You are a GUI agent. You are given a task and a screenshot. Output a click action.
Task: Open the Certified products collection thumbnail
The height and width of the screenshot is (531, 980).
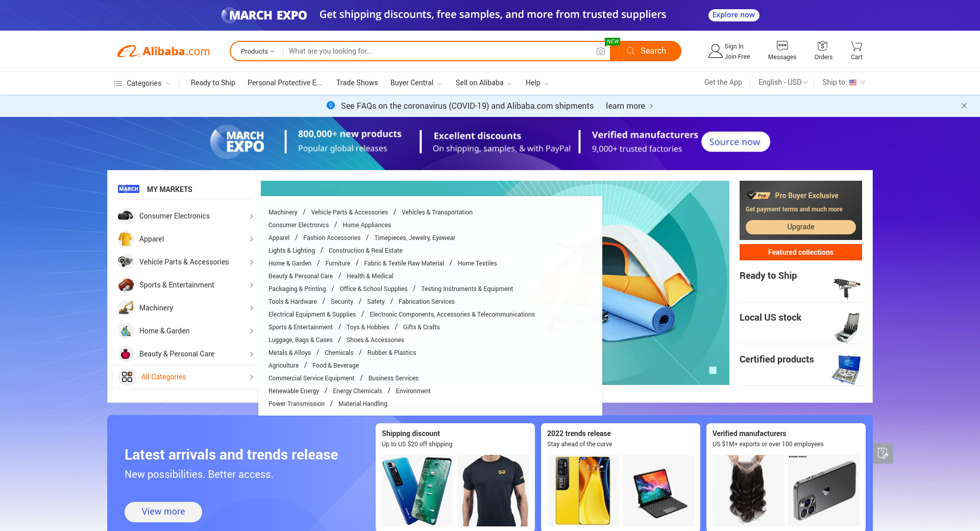click(847, 370)
